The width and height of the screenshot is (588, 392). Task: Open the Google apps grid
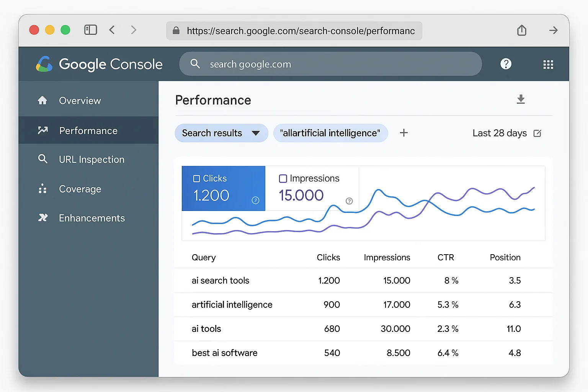tap(548, 64)
